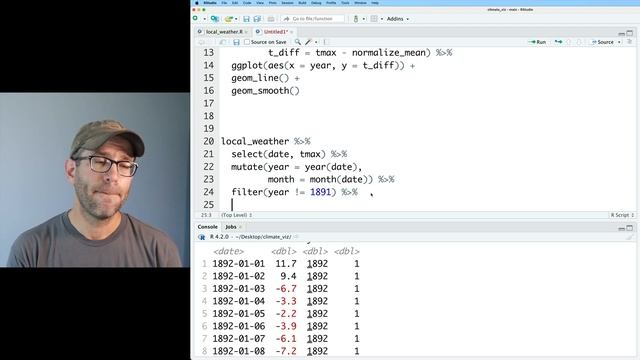Viewport: 640px width, 360px height.
Task: Focus the Go to file/function field
Action: click(x=313, y=19)
